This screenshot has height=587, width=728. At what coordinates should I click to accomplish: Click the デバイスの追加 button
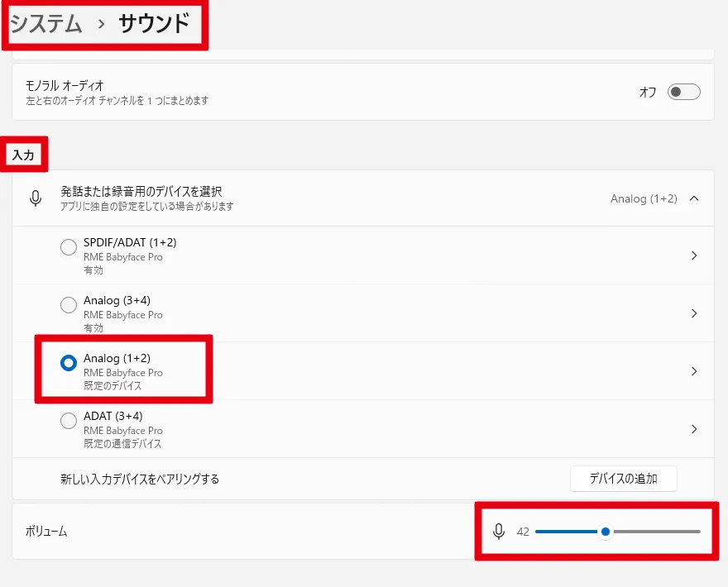click(623, 479)
